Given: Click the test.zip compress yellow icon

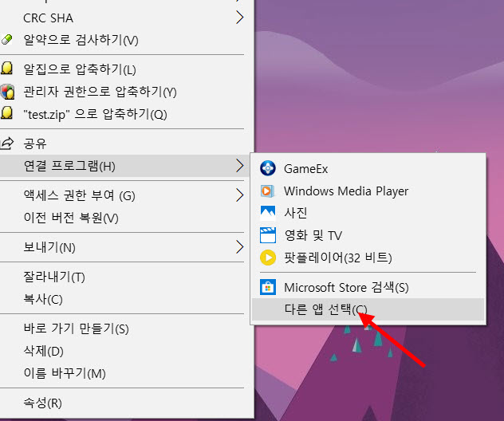Looking at the screenshot, I should (x=7, y=113).
